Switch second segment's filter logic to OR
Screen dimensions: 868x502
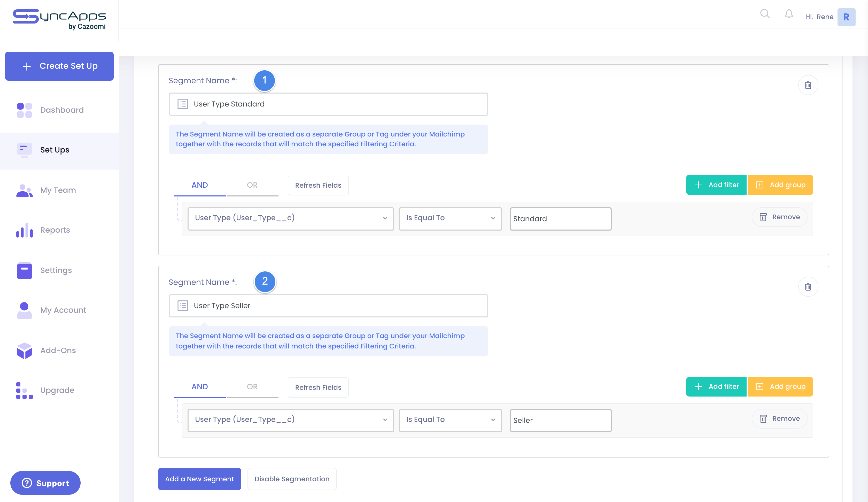252,387
